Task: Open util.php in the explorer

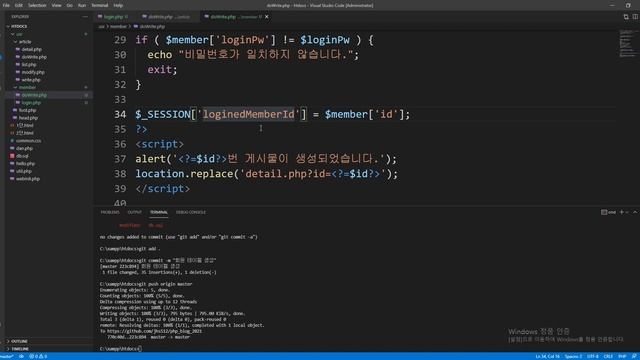Action: [x=24, y=171]
